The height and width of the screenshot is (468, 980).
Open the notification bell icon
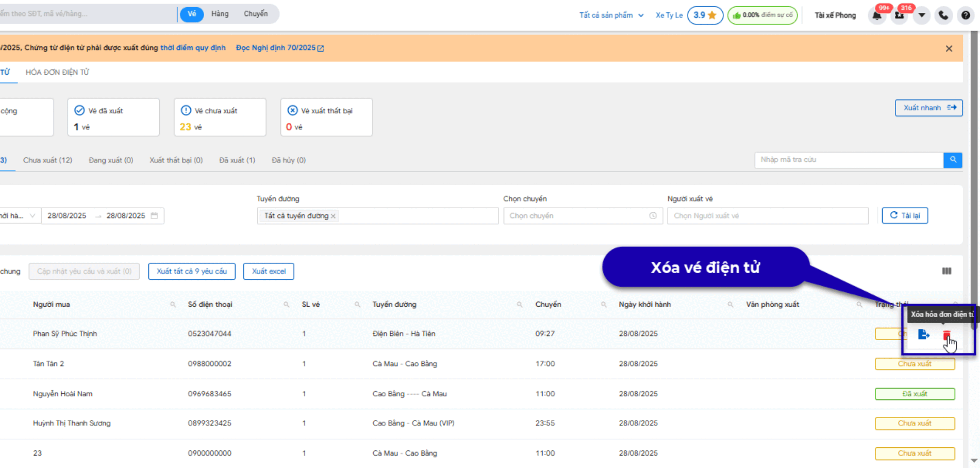(876, 15)
